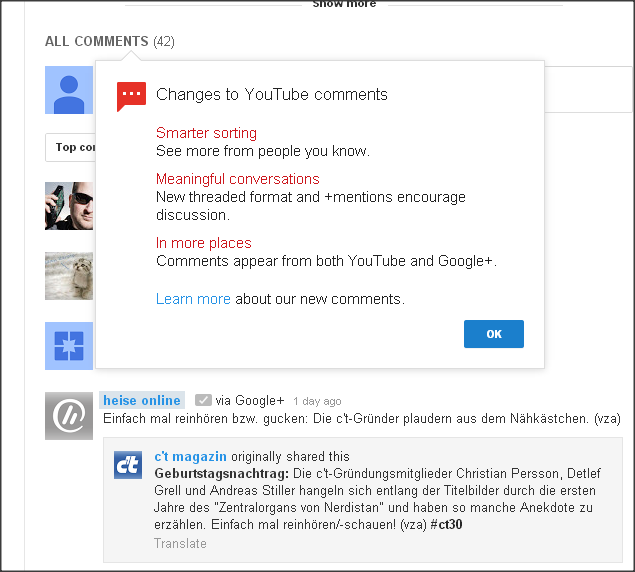Click the ALL COMMENTS (42) heading
635x572 pixels.
110,41
